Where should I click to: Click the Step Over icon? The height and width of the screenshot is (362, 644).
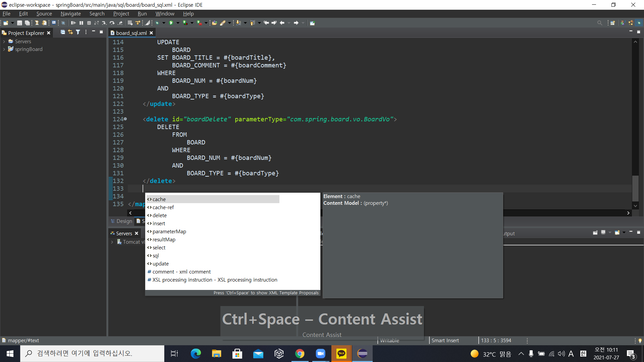(x=112, y=23)
